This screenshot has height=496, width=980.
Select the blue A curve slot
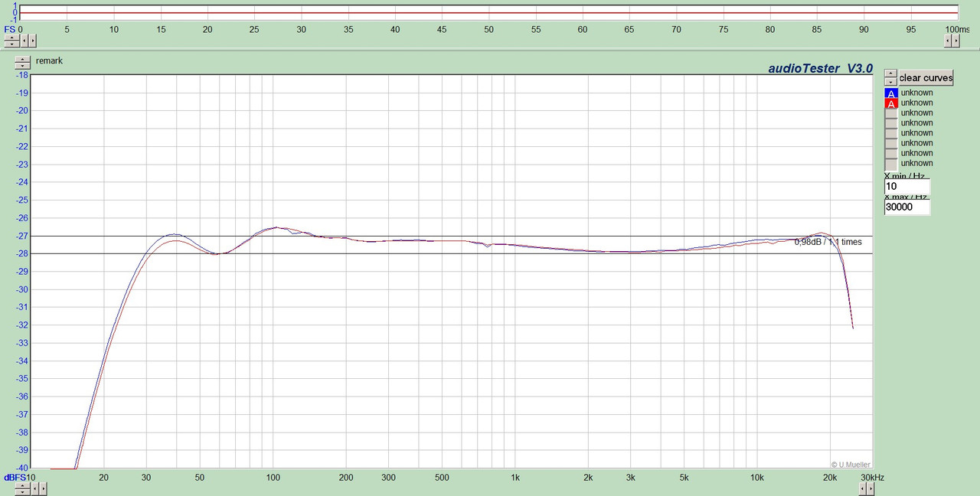click(891, 93)
